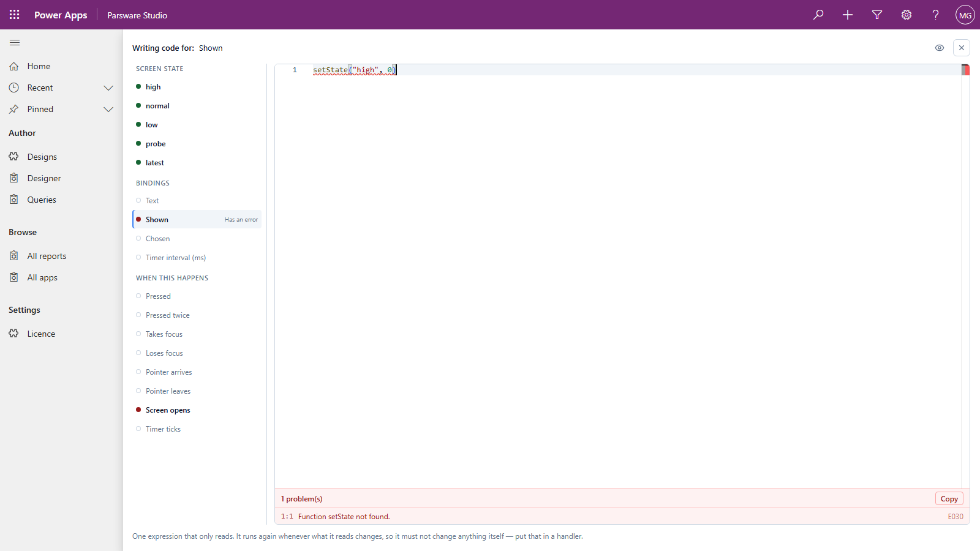Select the low screen state
980x551 pixels.
[197, 125]
